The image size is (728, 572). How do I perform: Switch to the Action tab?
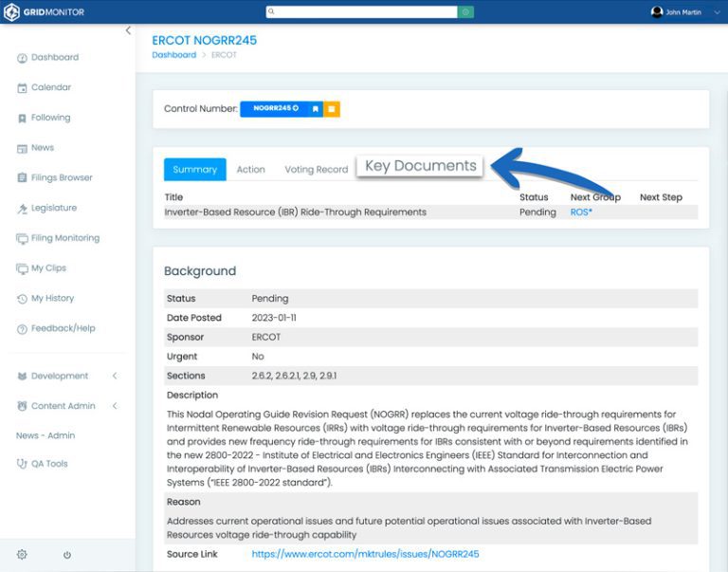pyautogui.click(x=250, y=170)
